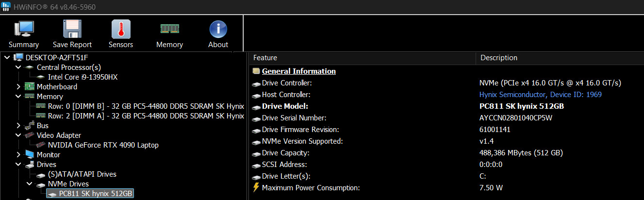644x200 pixels.
Task: Select Intel Core i9-13950HX entry
Action: [x=83, y=77]
